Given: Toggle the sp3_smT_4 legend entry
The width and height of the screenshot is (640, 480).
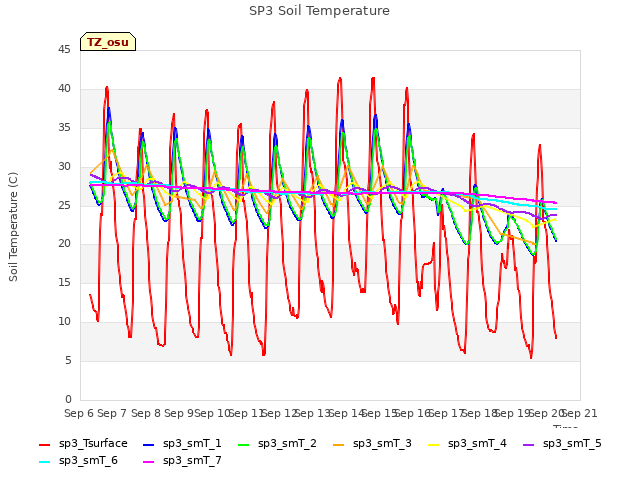Looking at the screenshot, I should tap(467, 443).
